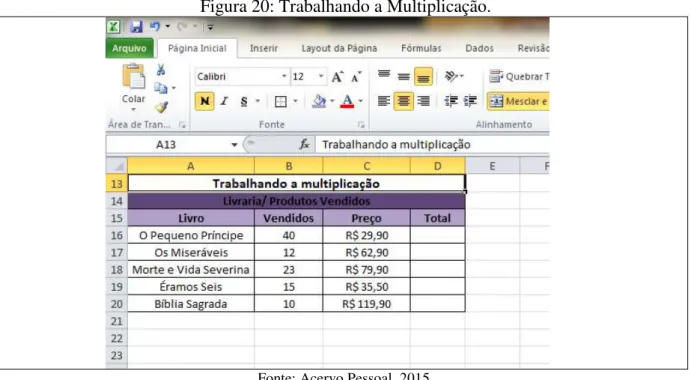Open the Inserir ribbon tab
691x380 pixels.
pyautogui.click(x=264, y=48)
